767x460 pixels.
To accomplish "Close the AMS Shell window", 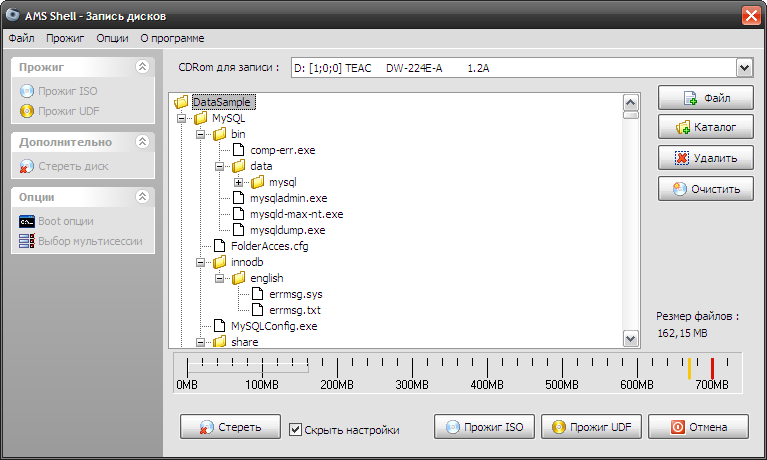I will tap(751, 15).
